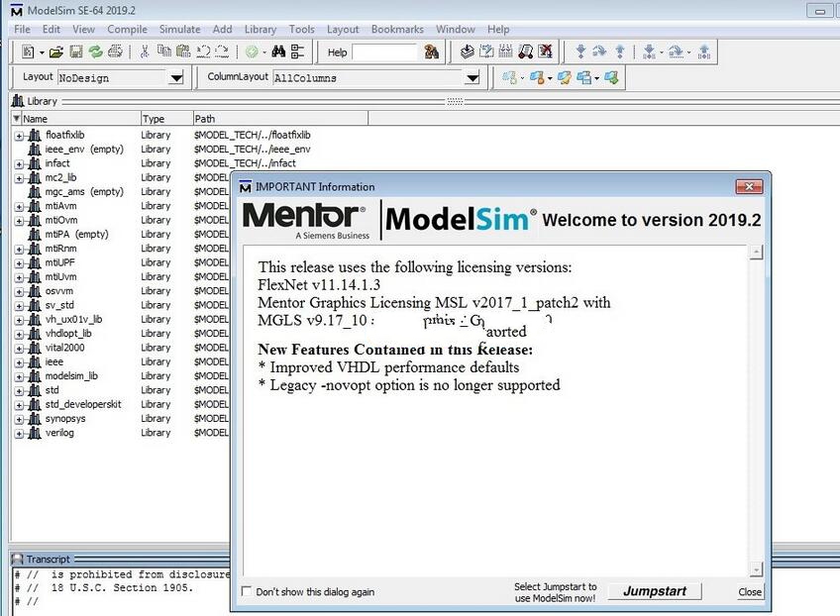Image resolution: width=840 pixels, height=616 pixels.
Task: Expand the floatfixlib library node
Action: (19, 136)
